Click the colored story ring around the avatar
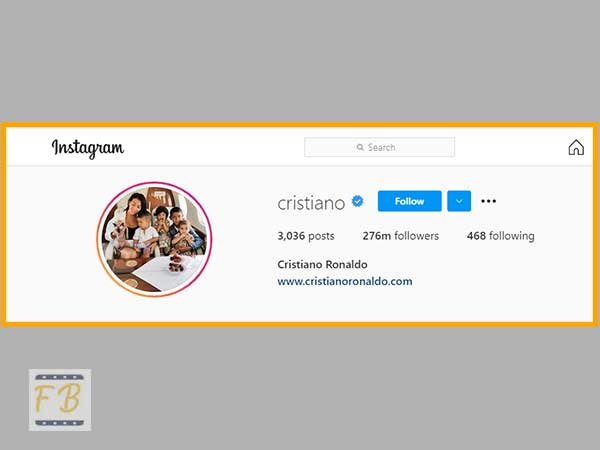 pos(154,184)
